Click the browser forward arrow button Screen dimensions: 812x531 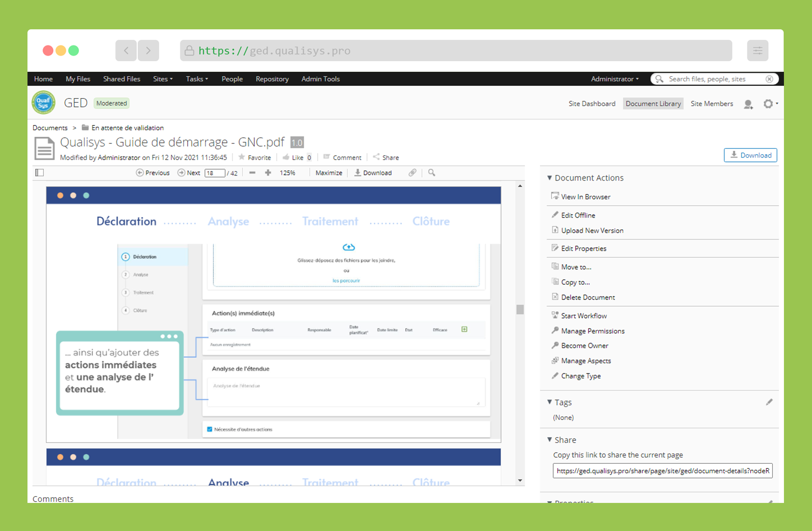(x=149, y=50)
